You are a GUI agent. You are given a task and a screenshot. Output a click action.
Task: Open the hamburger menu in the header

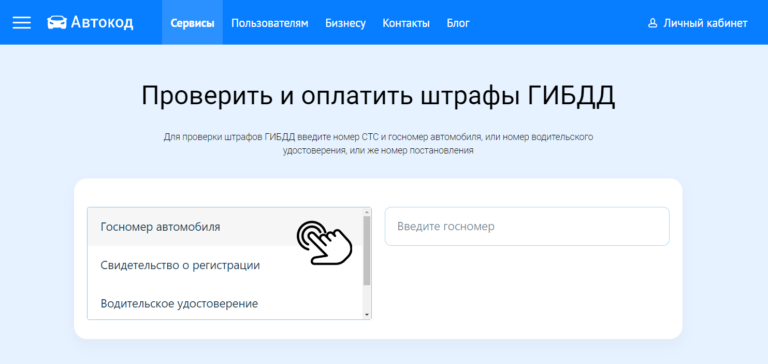click(x=22, y=23)
